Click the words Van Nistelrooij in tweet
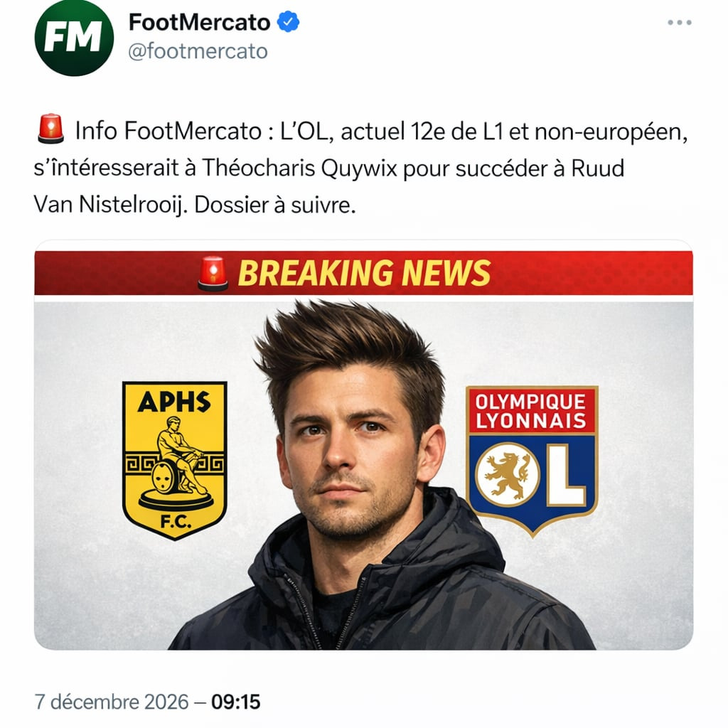 point(110,205)
